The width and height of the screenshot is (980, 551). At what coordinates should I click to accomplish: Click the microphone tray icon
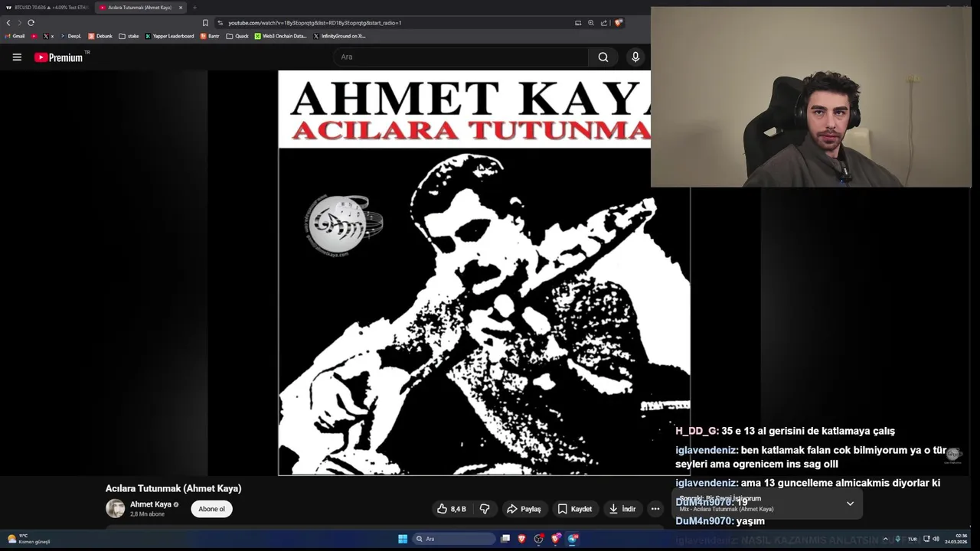pyautogui.click(x=898, y=539)
